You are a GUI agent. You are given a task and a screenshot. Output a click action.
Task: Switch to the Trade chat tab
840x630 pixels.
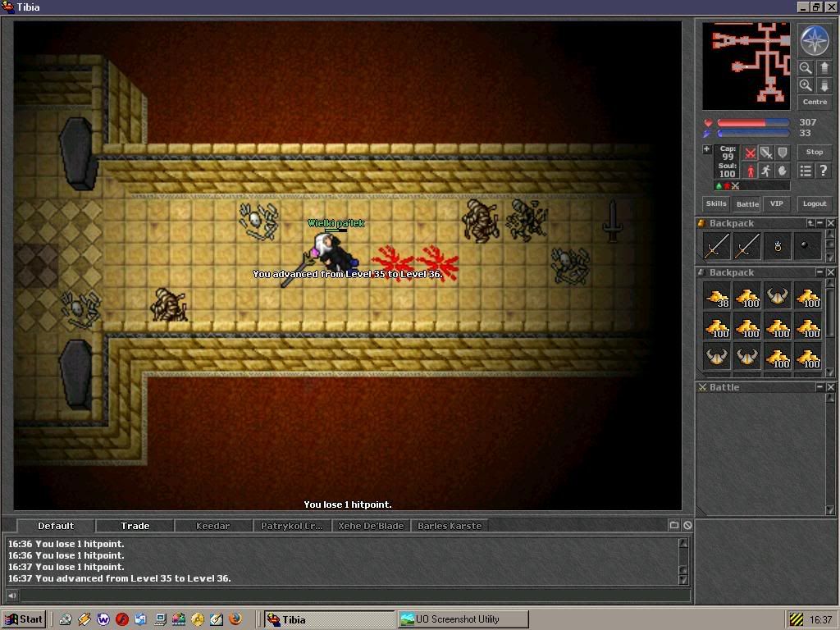pyautogui.click(x=135, y=526)
